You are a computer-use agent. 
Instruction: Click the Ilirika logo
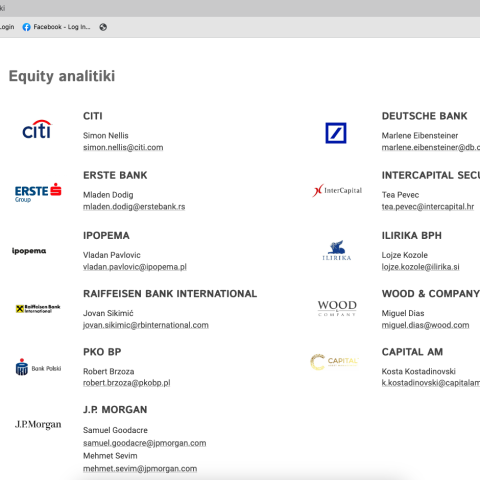[337, 250]
